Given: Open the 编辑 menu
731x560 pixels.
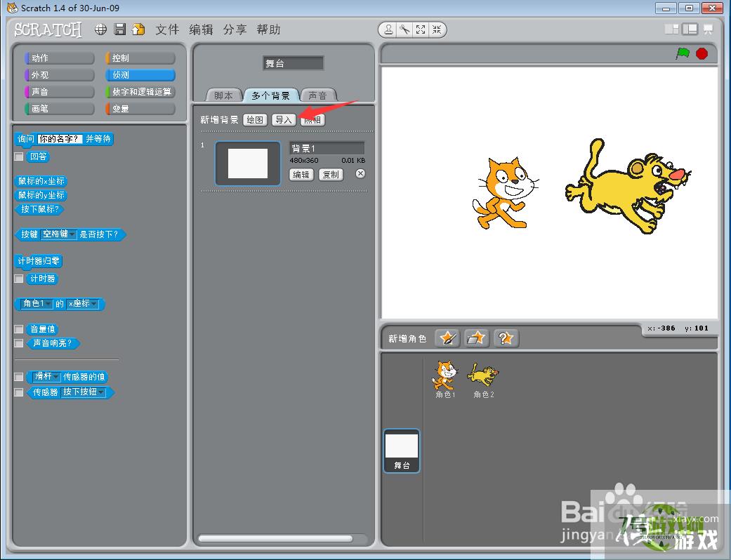Looking at the screenshot, I should click(201, 29).
